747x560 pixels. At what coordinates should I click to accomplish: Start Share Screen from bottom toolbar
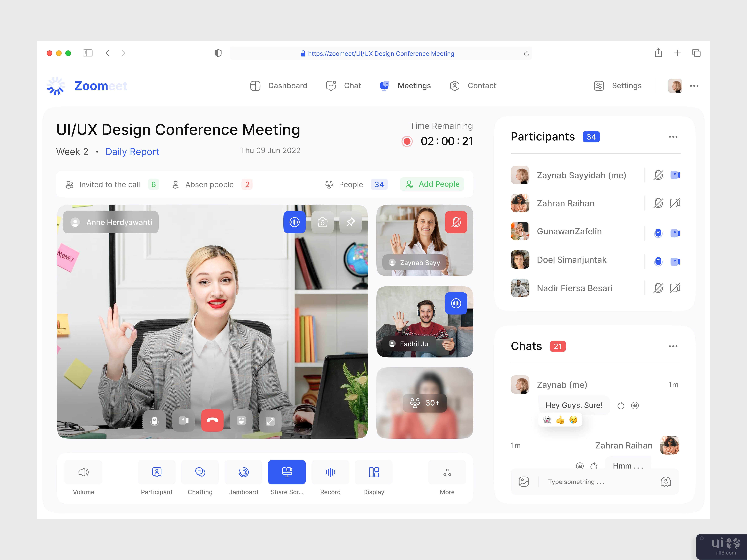tap(287, 472)
